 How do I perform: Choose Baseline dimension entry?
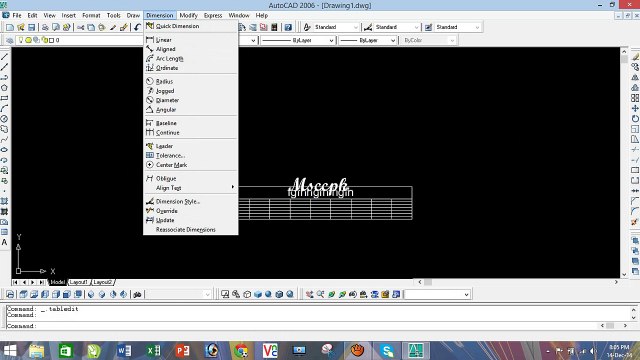pos(191,123)
